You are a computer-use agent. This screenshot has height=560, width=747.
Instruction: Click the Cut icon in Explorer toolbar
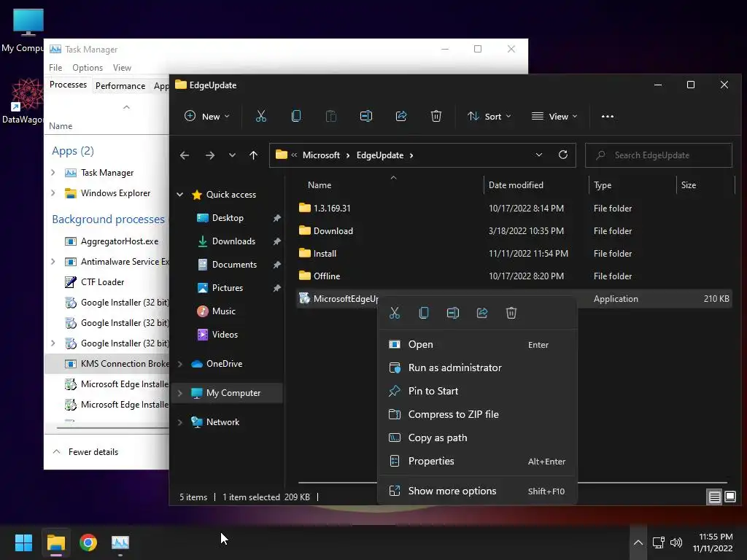(261, 116)
